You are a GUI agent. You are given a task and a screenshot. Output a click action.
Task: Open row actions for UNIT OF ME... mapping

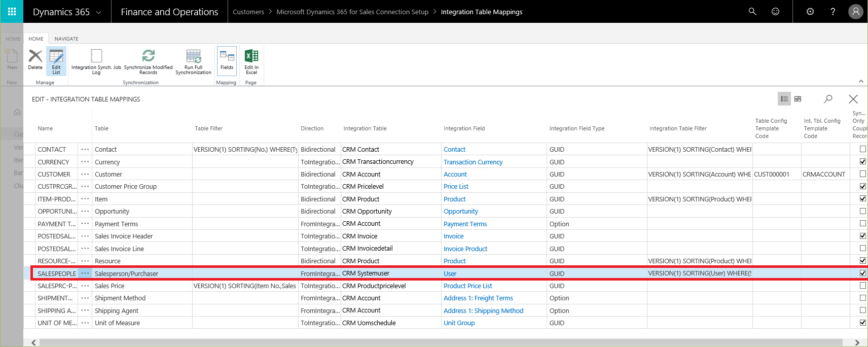tap(85, 323)
